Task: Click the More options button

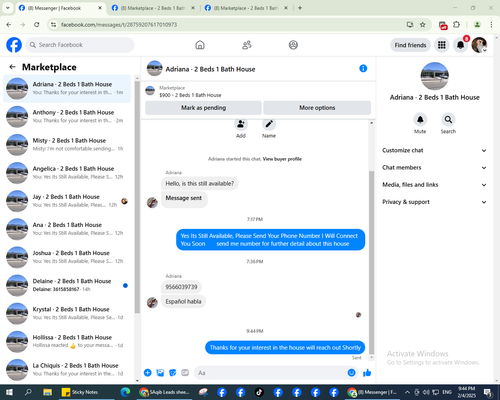Action: [317, 108]
